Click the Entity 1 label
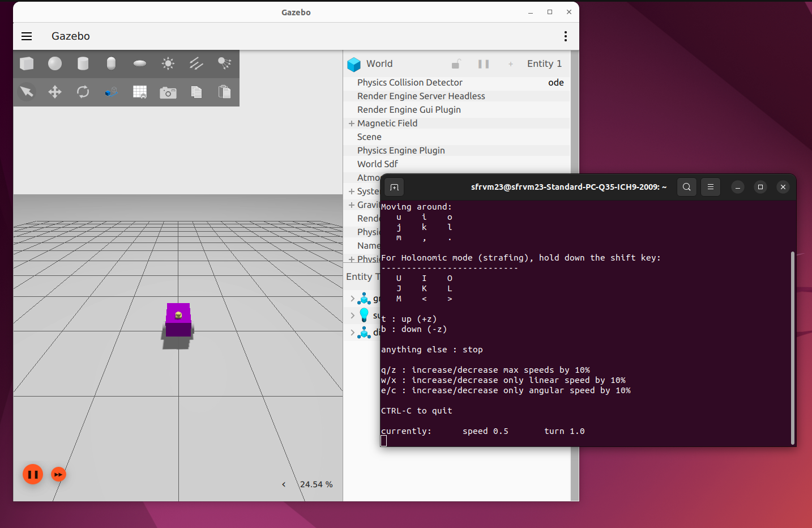 pyautogui.click(x=544, y=64)
